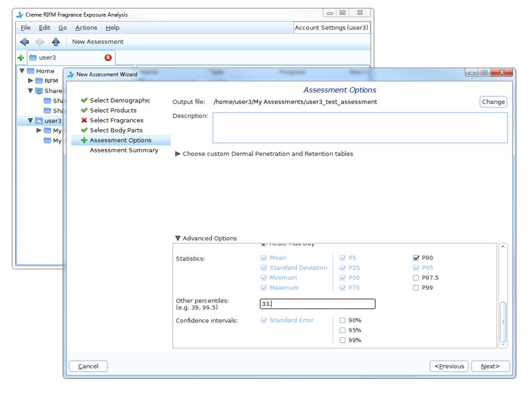
Task: Click the Previous button
Action: point(449,366)
